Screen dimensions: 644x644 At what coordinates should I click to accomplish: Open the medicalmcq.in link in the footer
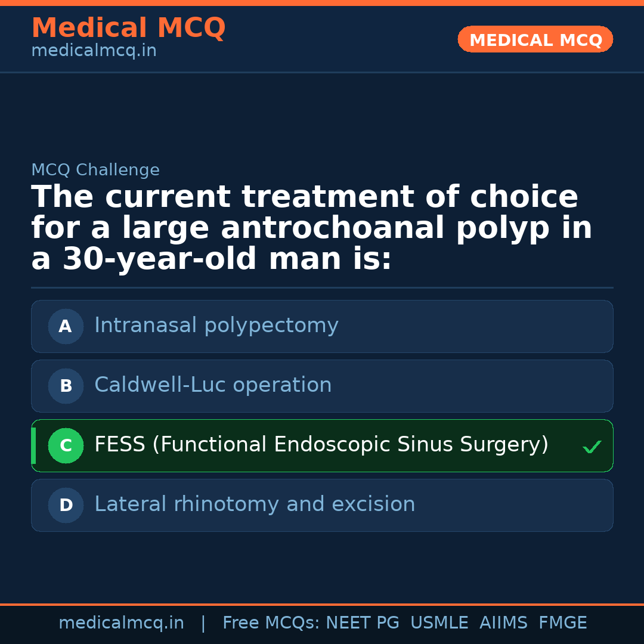pos(121,623)
